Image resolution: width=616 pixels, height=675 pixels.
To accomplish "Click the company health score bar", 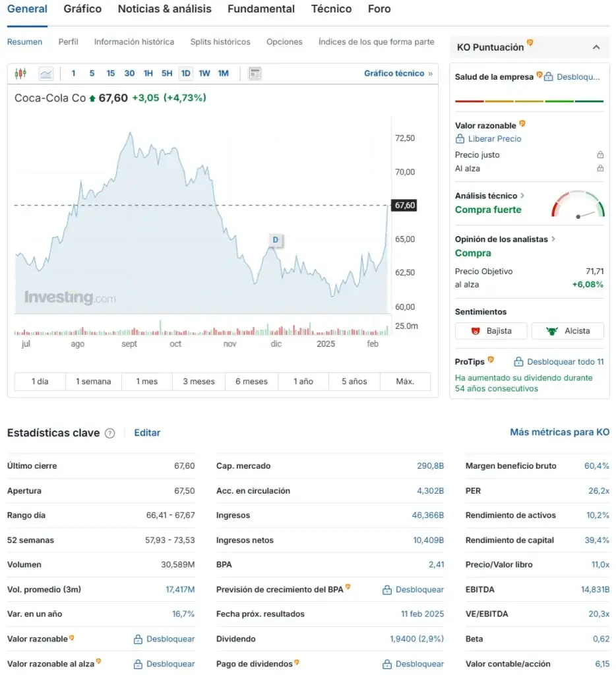I will pos(530,100).
